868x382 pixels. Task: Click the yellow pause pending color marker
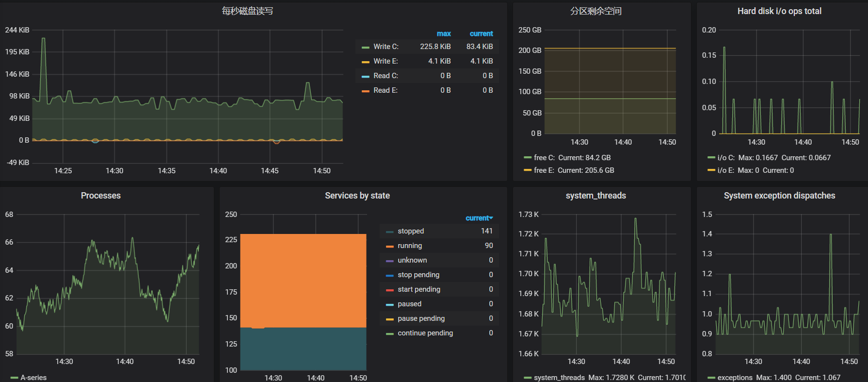point(389,319)
